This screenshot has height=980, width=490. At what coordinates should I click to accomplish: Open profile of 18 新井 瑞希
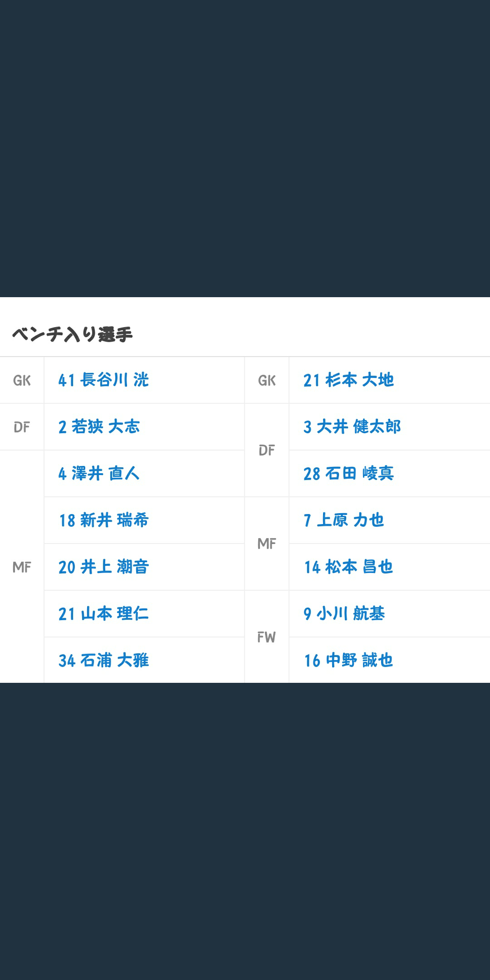(x=103, y=520)
